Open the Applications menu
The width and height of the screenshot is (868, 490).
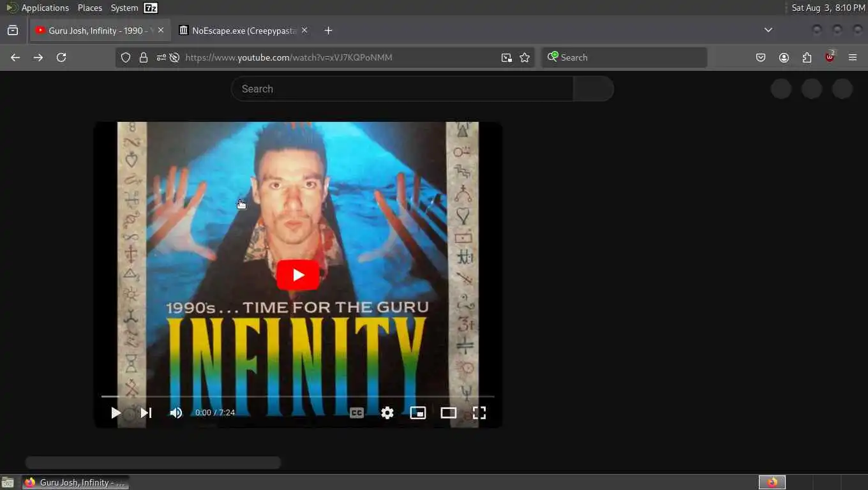[38, 8]
